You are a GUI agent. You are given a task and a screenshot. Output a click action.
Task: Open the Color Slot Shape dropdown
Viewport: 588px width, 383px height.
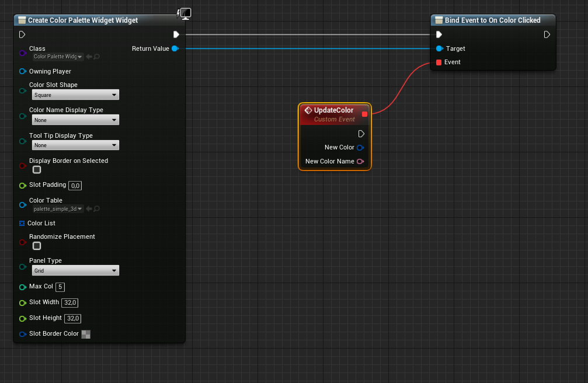point(75,95)
